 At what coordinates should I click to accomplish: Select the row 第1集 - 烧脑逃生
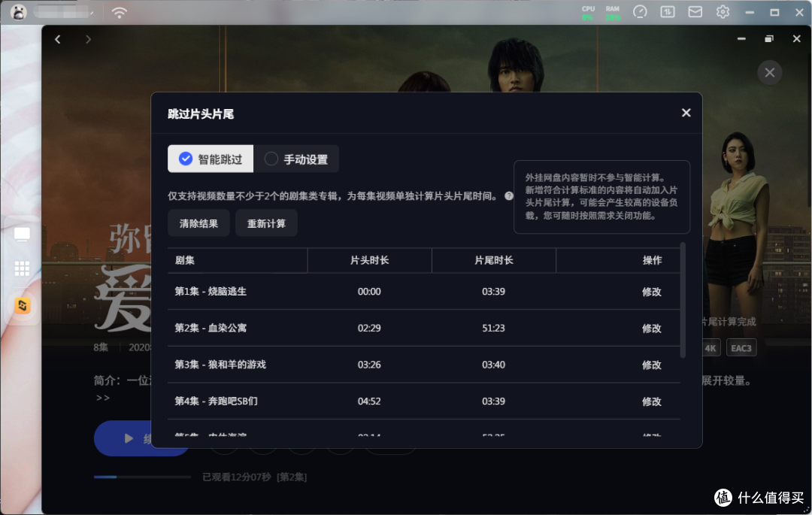[423, 292]
